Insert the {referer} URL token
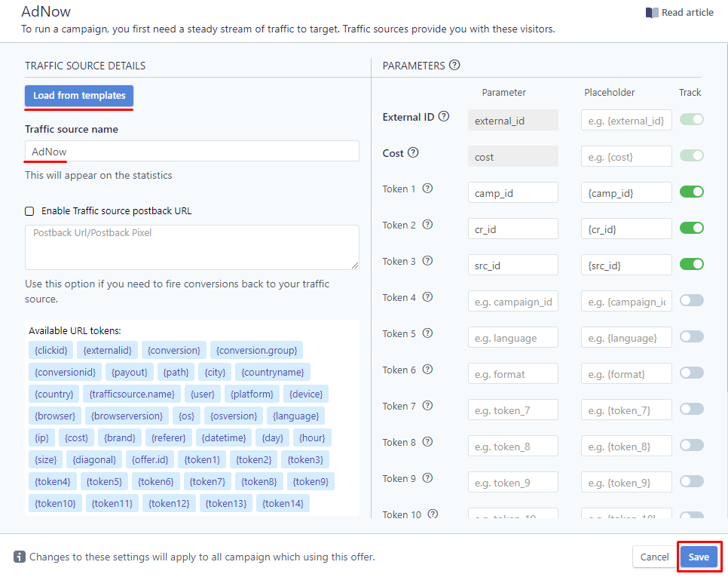The height and width of the screenshot is (577, 728). 168,437
